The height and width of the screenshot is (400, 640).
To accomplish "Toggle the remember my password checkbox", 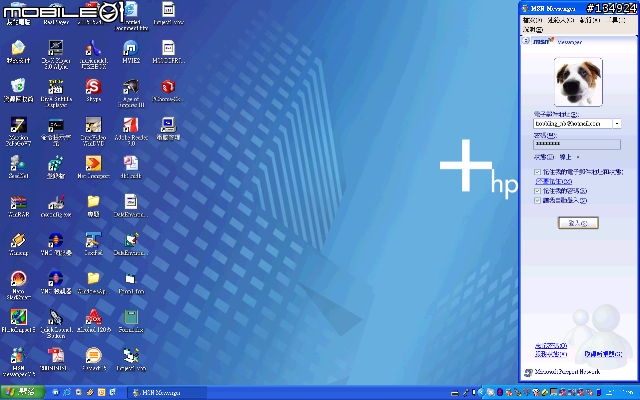I will pyautogui.click(x=537, y=191).
